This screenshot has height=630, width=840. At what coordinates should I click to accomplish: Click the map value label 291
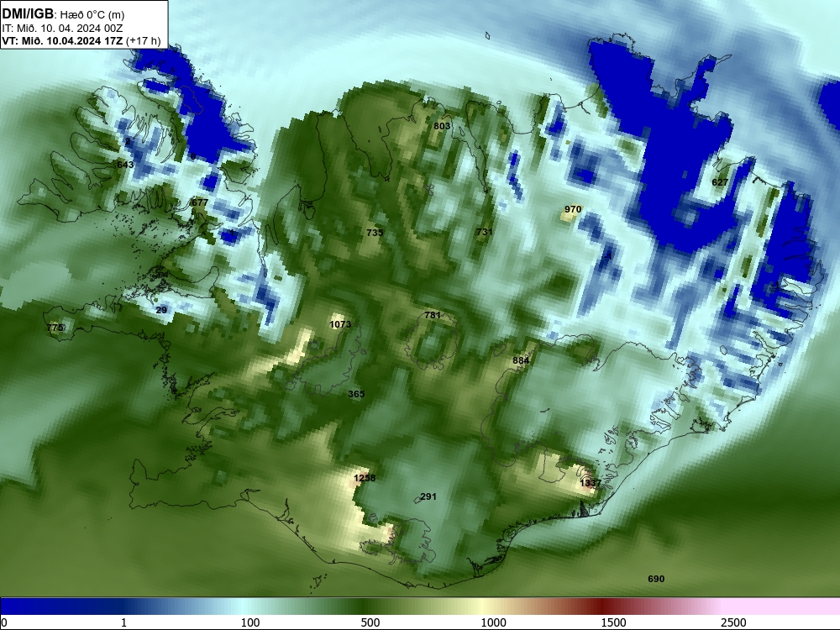tap(428, 496)
